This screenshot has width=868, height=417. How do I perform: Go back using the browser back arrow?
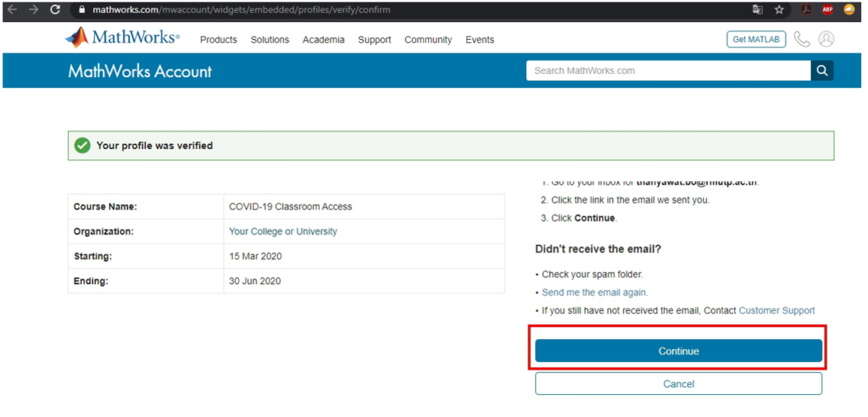(12, 9)
